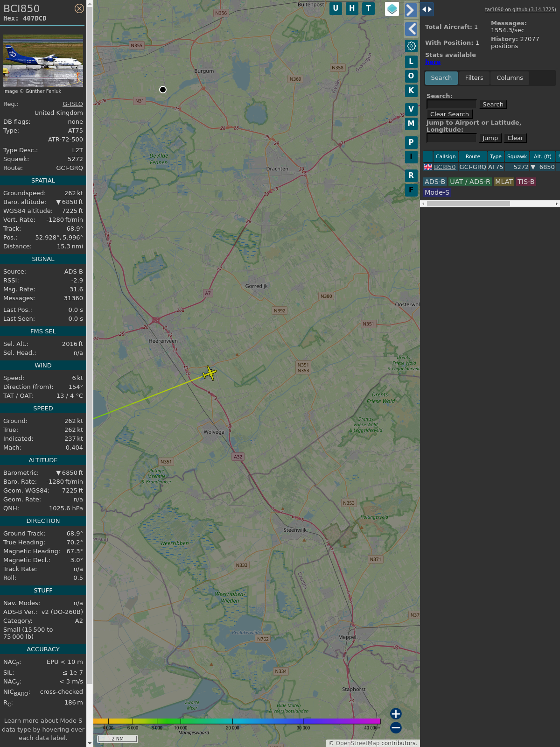Toggle the O map button
The width and height of the screenshot is (560, 747).
(x=411, y=76)
